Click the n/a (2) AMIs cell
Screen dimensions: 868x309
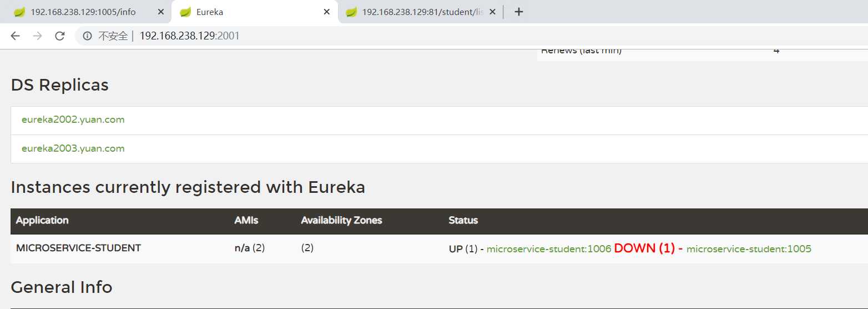coord(250,248)
